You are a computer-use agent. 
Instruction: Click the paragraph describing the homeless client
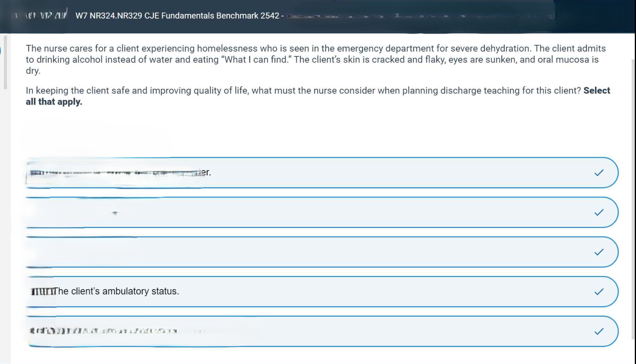click(x=316, y=59)
